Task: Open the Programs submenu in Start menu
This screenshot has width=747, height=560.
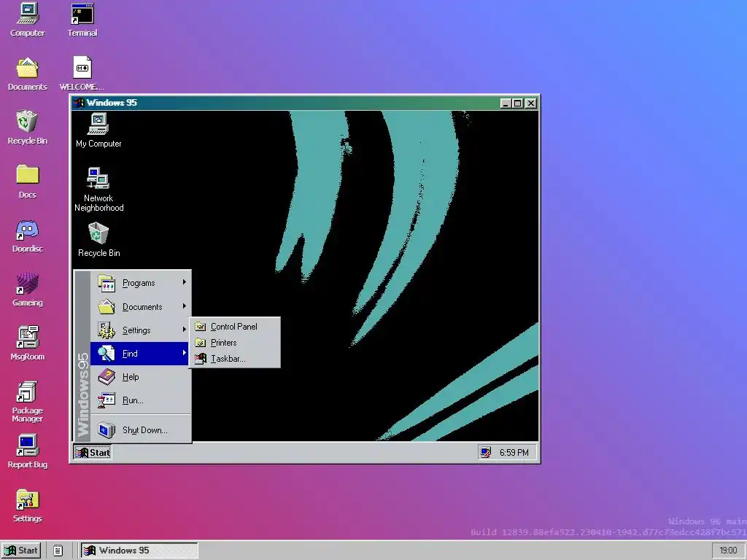Action: (141, 283)
